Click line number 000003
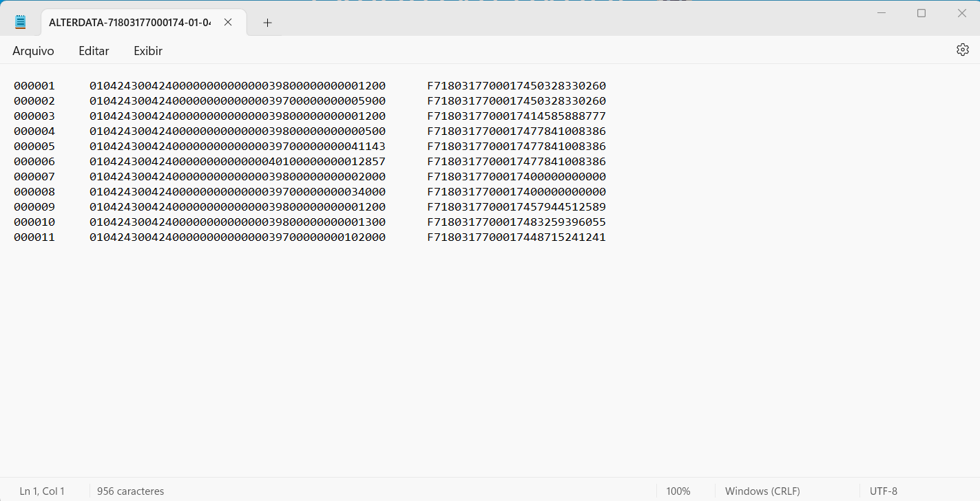Viewport: 980px width, 501px height. click(x=34, y=116)
